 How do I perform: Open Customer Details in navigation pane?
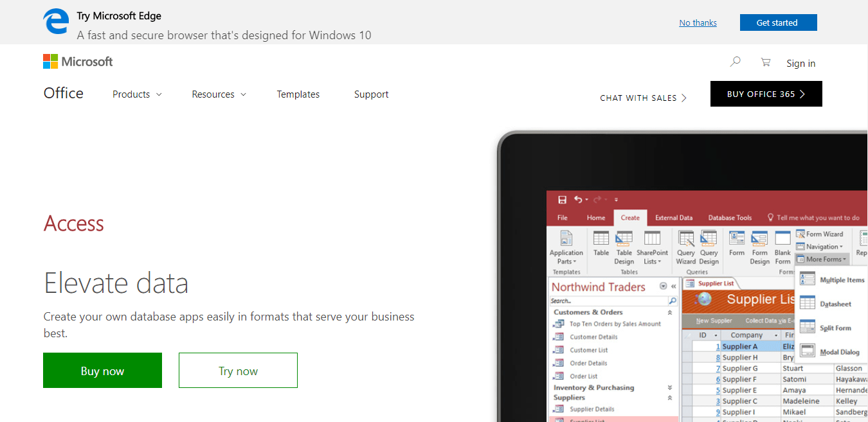coord(593,337)
